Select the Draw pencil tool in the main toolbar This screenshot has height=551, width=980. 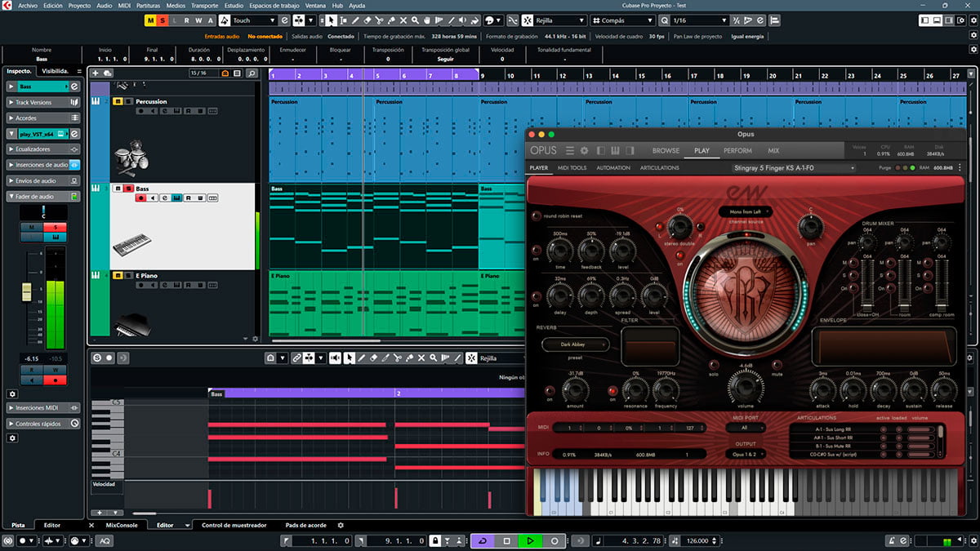point(355,20)
